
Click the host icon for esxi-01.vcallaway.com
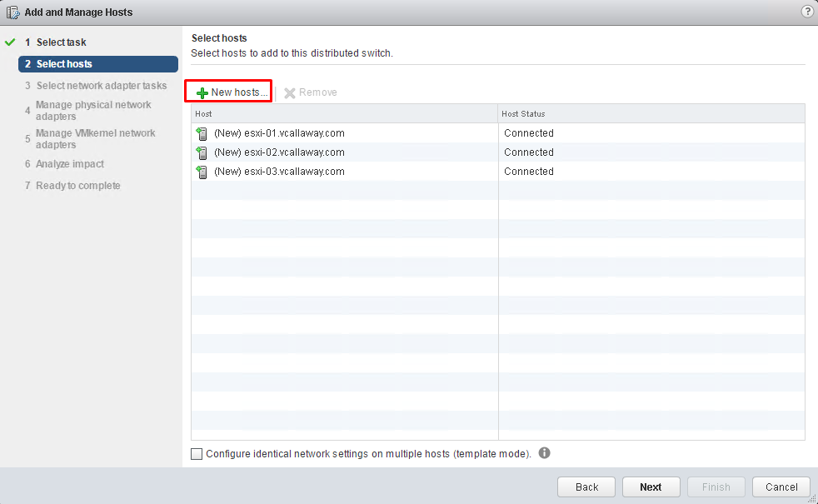202,133
